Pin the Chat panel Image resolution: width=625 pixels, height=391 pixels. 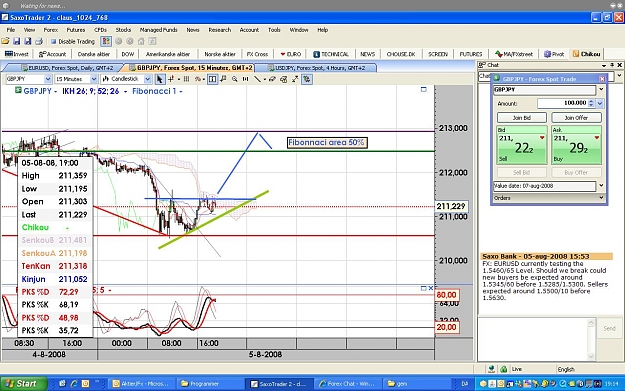click(612, 65)
